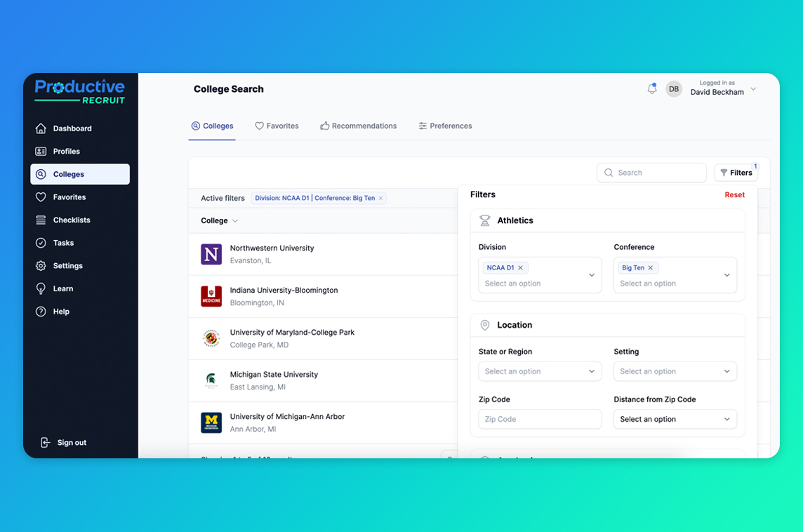The width and height of the screenshot is (803, 532).
Task: Click the Evanston, IL location text
Action: (x=251, y=260)
